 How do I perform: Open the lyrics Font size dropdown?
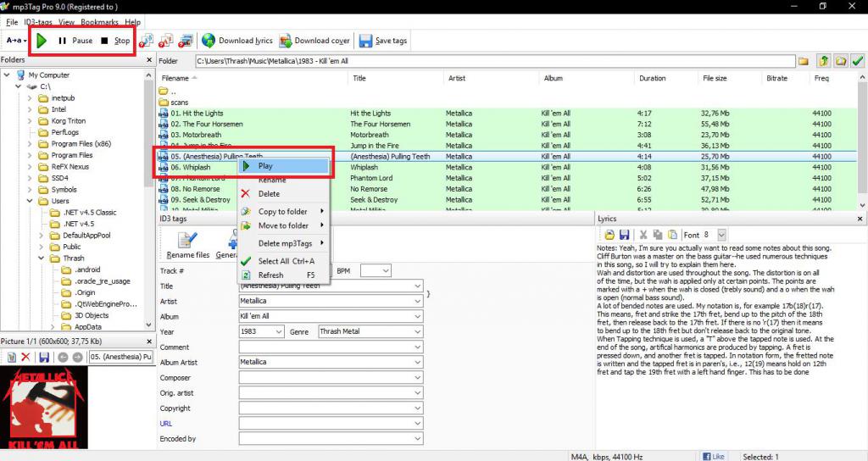pyautogui.click(x=721, y=235)
